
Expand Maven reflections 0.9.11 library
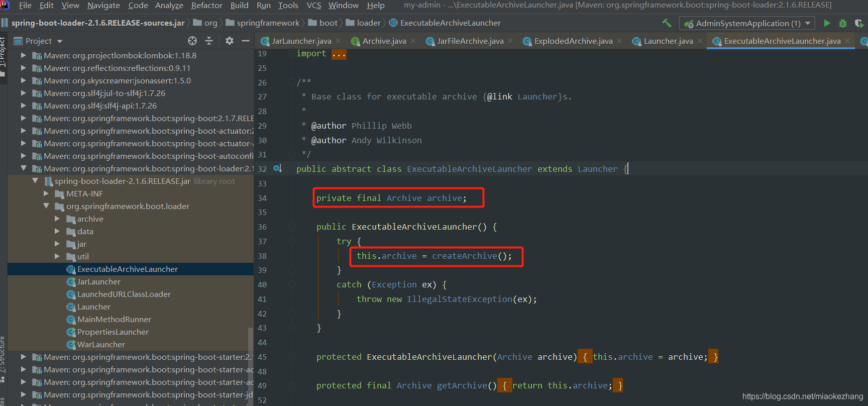23,68
